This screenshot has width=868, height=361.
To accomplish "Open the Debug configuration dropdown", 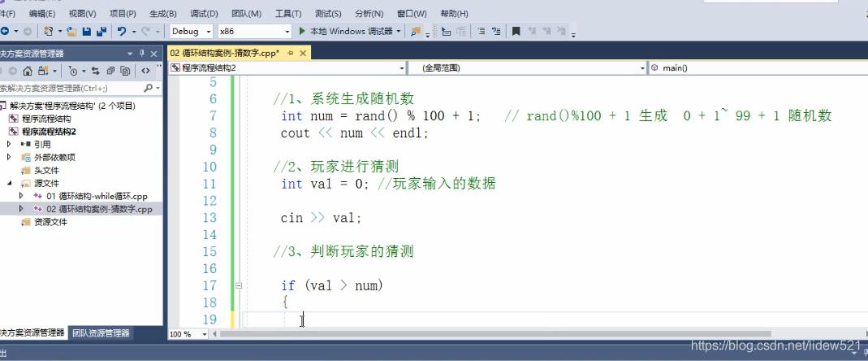I will click(x=209, y=32).
